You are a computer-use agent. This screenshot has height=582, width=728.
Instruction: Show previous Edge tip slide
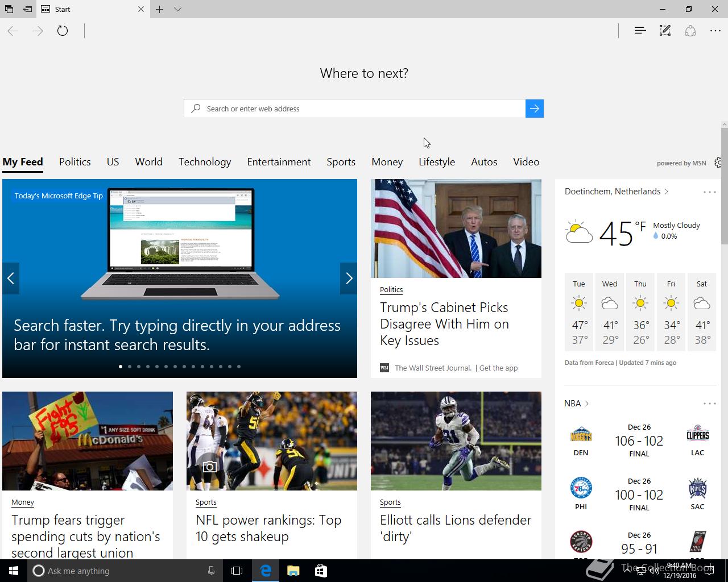click(x=11, y=278)
